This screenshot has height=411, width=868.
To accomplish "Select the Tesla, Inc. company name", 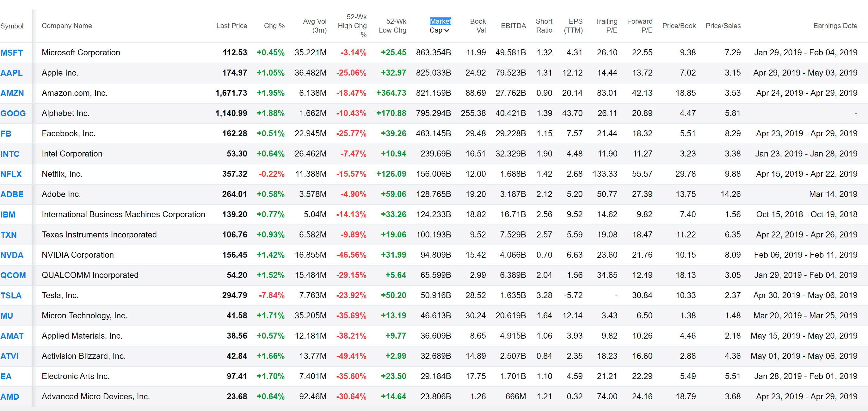I will 60,295.
